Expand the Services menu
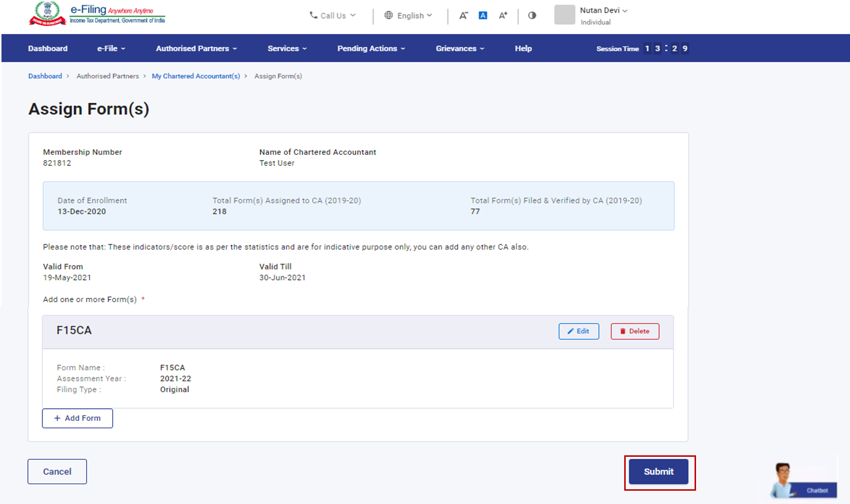Screen dimensions: 850x504 (287, 48)
